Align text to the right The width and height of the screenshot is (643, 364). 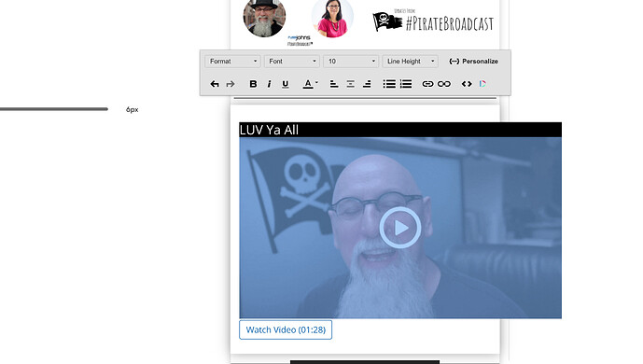click(x=367, y=84)
